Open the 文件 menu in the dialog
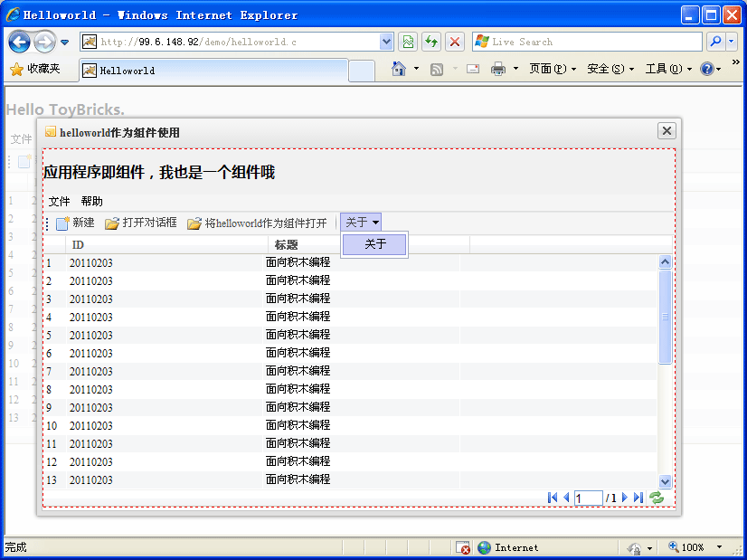The height and width of the screenshot is (560, 747). tap(59, 202)
